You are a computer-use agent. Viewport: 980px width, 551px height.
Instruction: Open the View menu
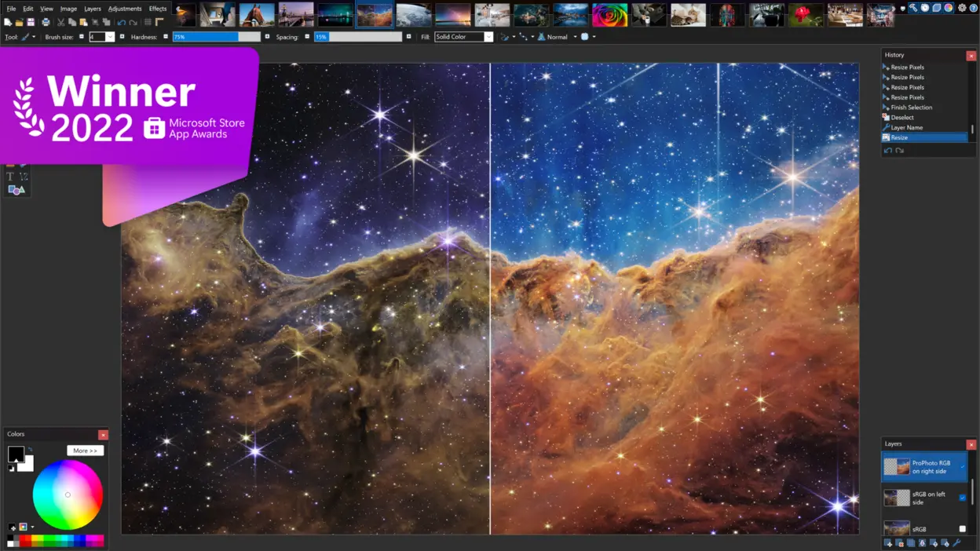47,9
